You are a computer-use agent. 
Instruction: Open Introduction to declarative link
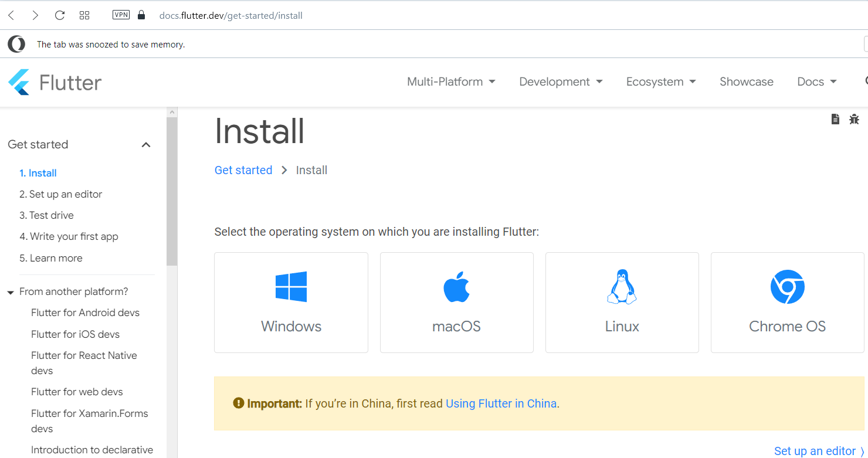click(92, 450)
